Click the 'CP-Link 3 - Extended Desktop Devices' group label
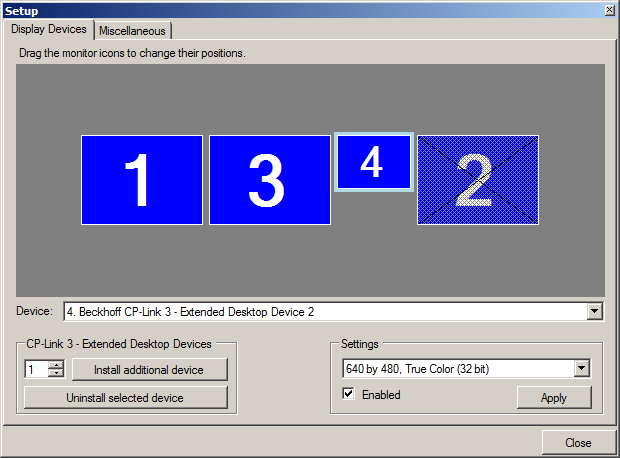 (119, 344)
